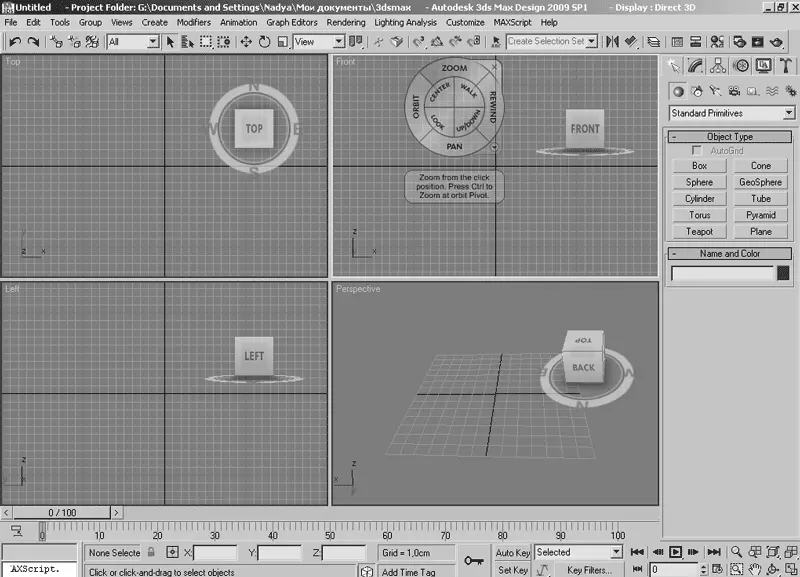Image resolution: width=800 pixels, height=577 pixels.
Task: Select Space Warps category icon
Action: (772, 91)
